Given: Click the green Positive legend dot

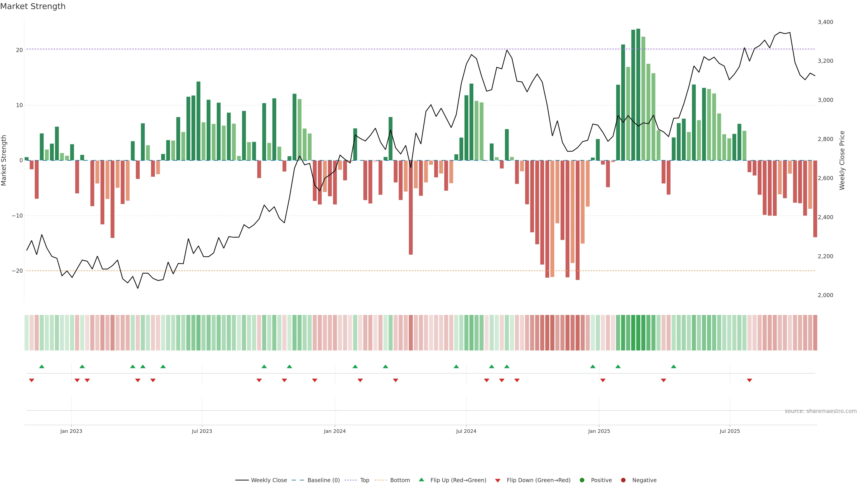Looking at the screenshot, I should tap(582, 480).
